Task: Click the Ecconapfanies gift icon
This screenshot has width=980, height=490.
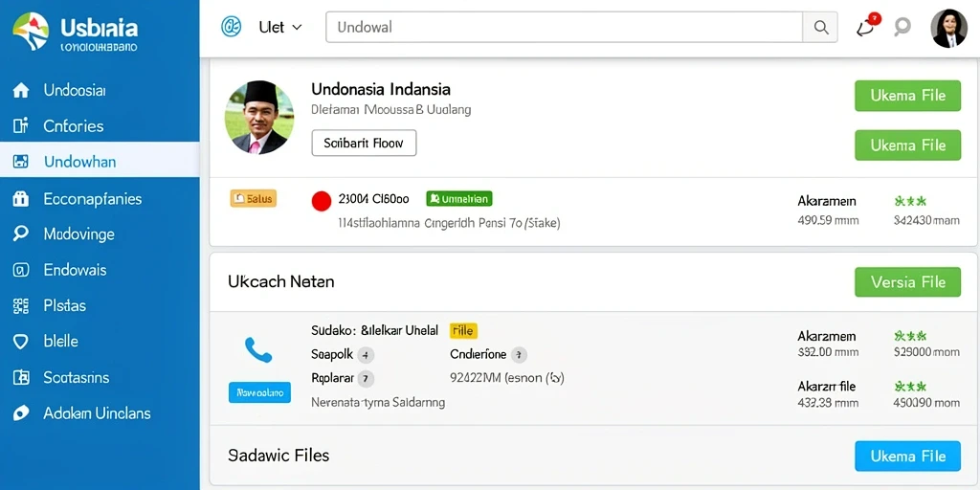Action: click(x=21, y=199)
